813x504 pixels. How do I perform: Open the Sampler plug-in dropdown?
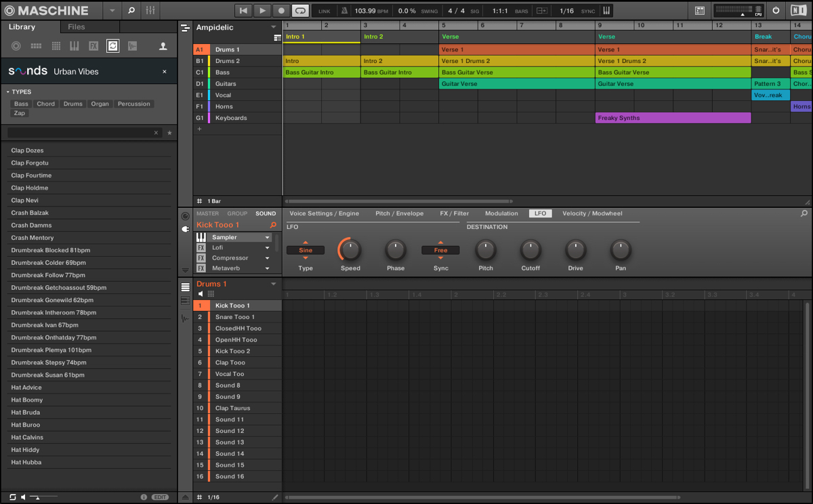pyautogui.click(x=268, y=238)
